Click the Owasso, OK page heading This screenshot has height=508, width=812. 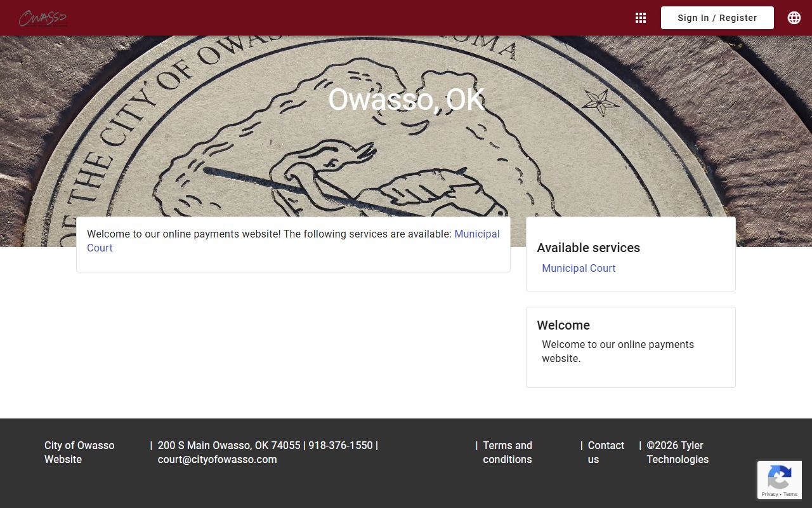[x=406, y=100]
